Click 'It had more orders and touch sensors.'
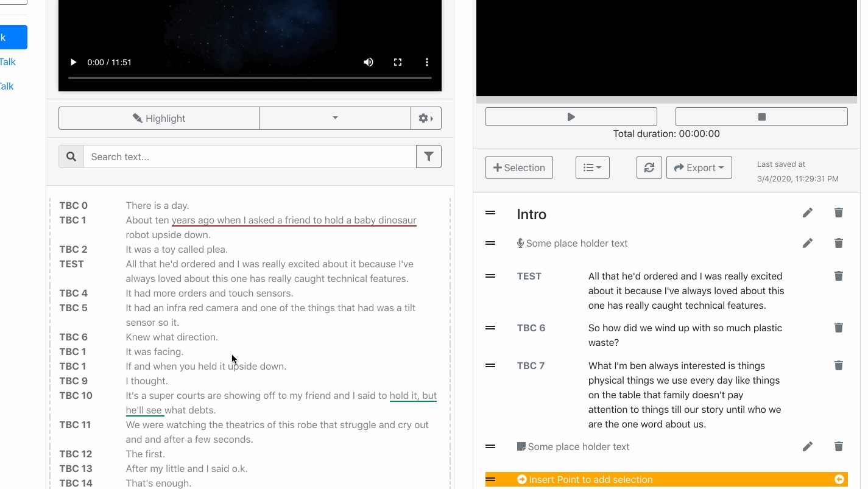 click(210, 294)
